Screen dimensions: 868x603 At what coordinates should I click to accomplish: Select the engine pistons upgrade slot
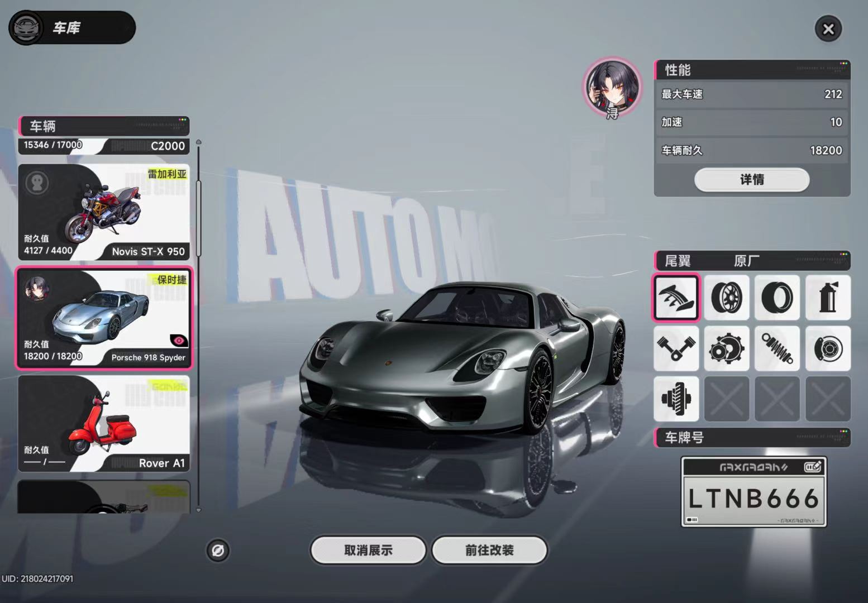(676, 348)
